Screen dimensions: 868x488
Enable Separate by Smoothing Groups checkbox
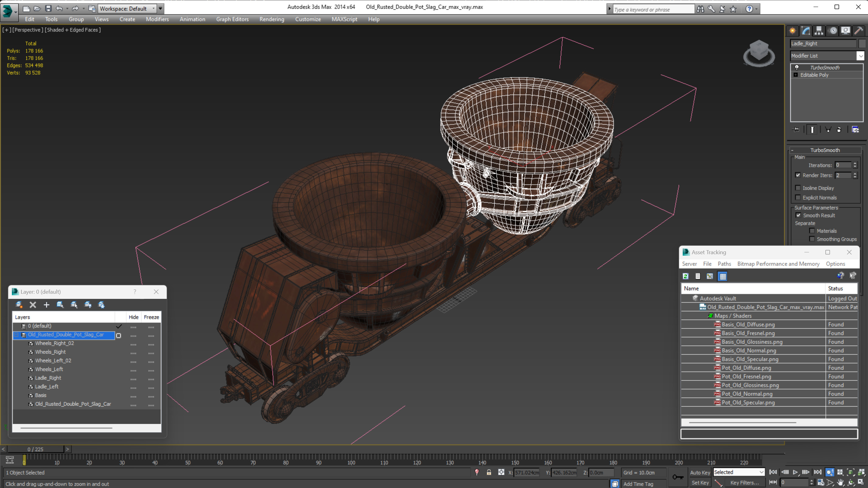click(812, 239)
